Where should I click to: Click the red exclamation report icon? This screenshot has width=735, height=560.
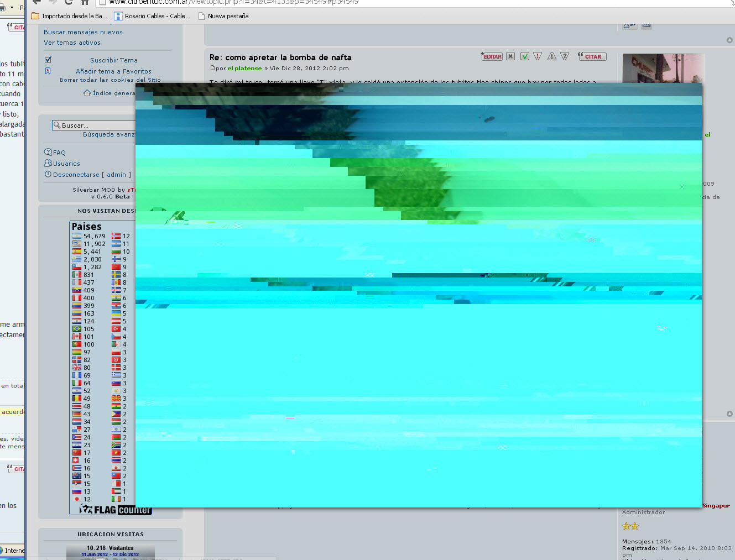pyautogui.click(x=538, y=56)
